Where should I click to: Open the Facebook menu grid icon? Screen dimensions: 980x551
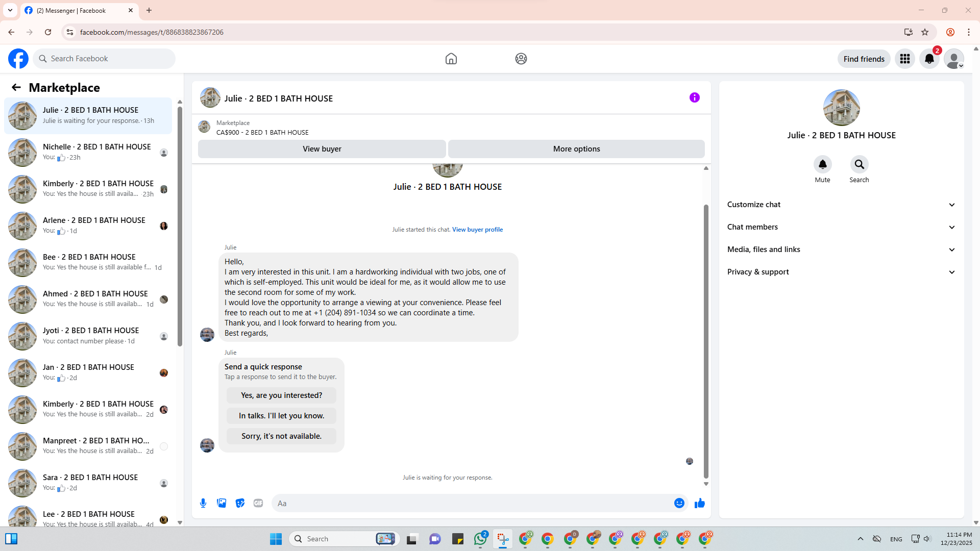pyautogui.click(x=905, y=59)
